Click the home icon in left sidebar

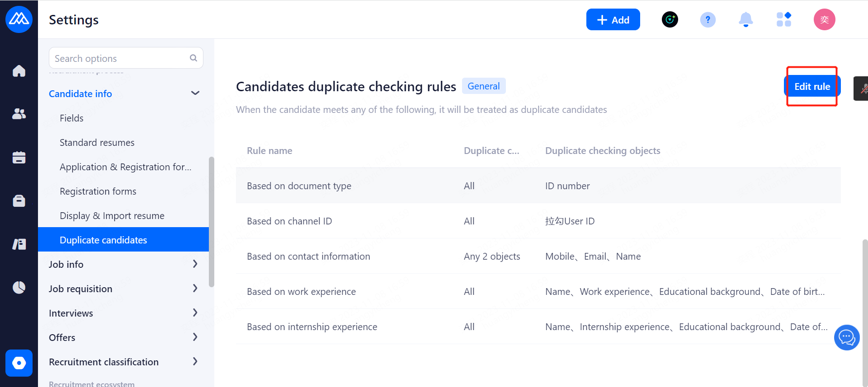pos(19,71)
